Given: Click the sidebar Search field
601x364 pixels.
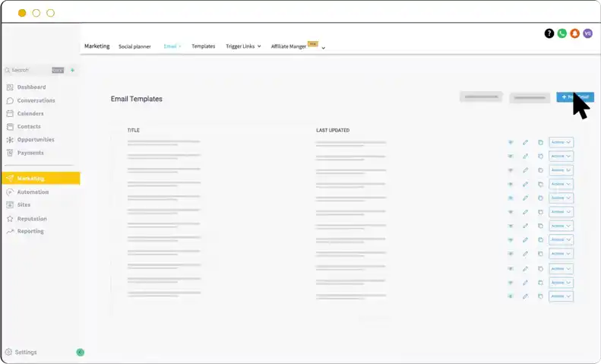Looking at the screenshot, I should pos(30,70).
